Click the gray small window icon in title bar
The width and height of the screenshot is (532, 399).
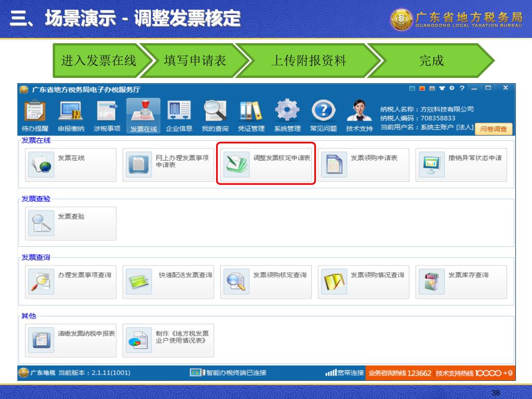pyautogui.click(x=432, y=88)
